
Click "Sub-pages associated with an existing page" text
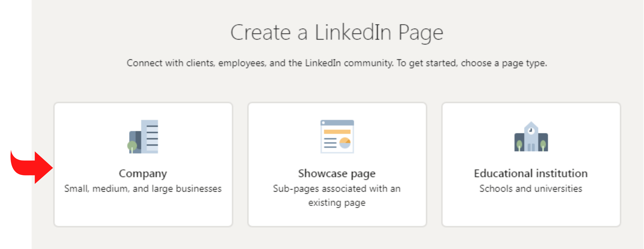click(x=337, y=196)
